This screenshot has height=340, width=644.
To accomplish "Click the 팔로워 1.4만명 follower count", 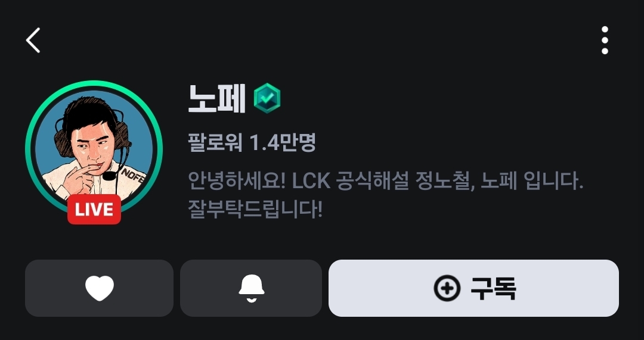I will pyautogui.click(x=252, y=142).
